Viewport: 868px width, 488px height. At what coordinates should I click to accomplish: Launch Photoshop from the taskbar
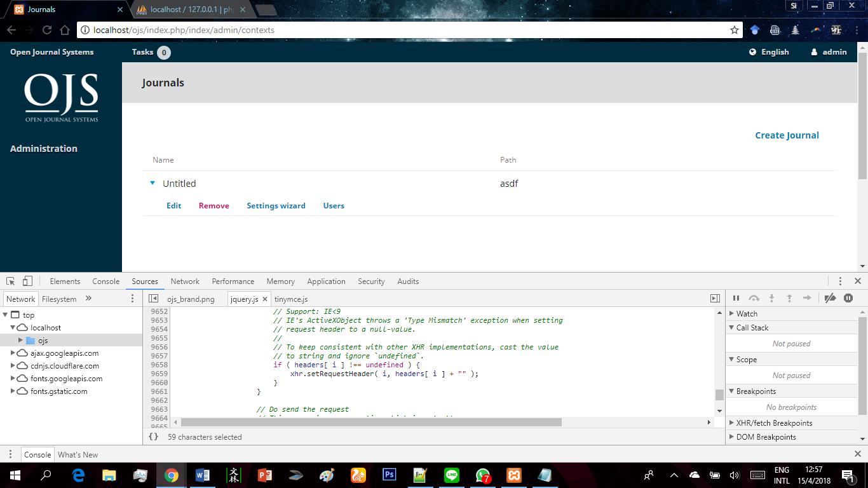(x=390, y=475)
